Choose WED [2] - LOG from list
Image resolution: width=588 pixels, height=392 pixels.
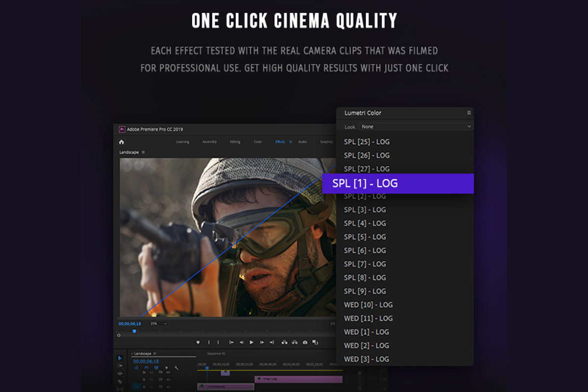pyautogui.click(x=367, y=345)
